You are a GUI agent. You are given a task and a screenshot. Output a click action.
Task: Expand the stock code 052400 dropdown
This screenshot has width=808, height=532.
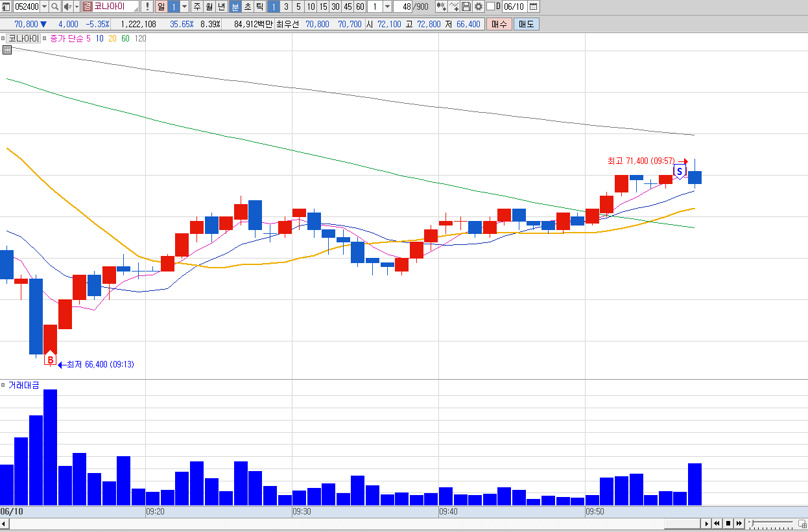pyautogui.click(x=44, y=6)
